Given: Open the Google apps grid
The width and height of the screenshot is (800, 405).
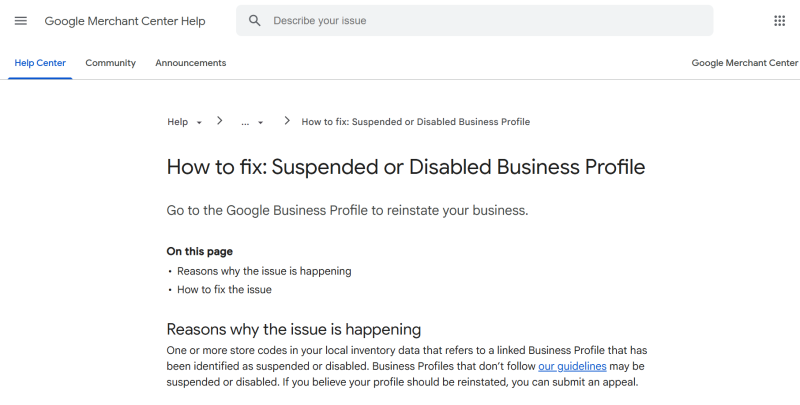Looking at the screenshot, I should [x=779, y=21].
